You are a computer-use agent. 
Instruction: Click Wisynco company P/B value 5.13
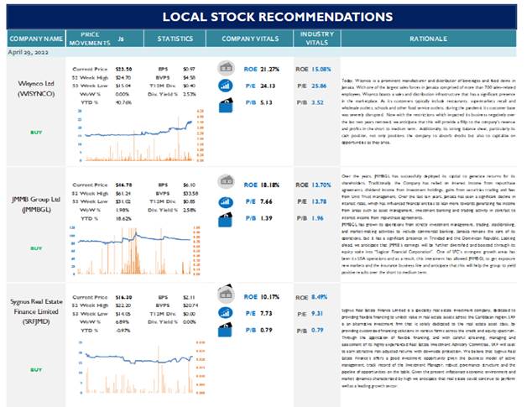(x=266, y=102)
